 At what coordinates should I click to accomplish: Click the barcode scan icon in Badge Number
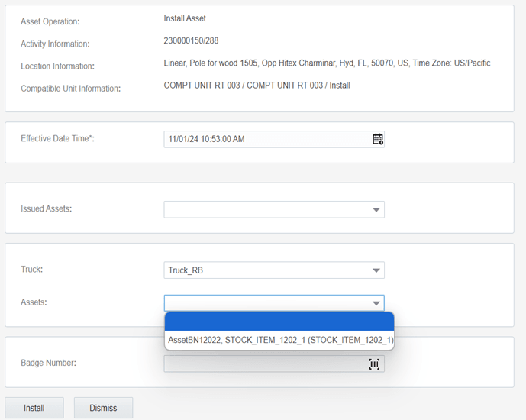click(374, 364)
